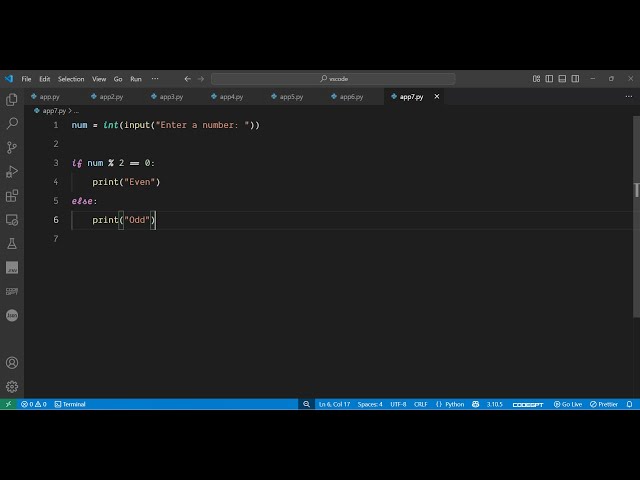Toggle the bottom panel

[562, 79]
